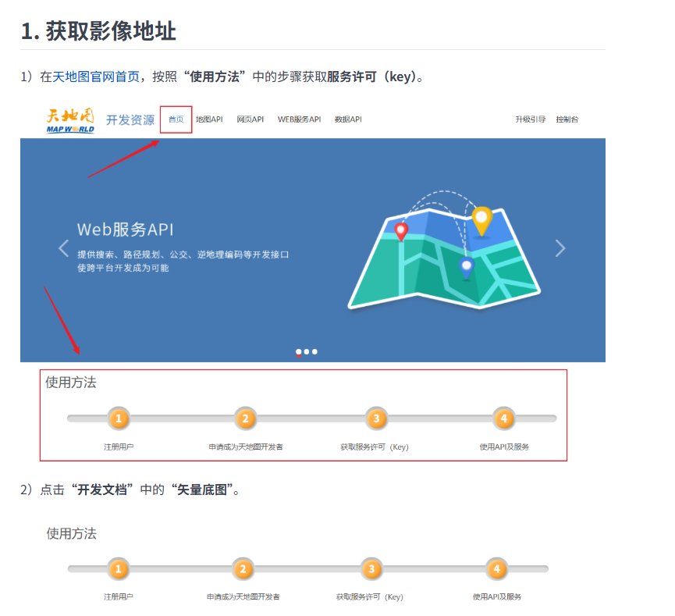Click step 4 circle in boxed 使用方法

point(503,418)
